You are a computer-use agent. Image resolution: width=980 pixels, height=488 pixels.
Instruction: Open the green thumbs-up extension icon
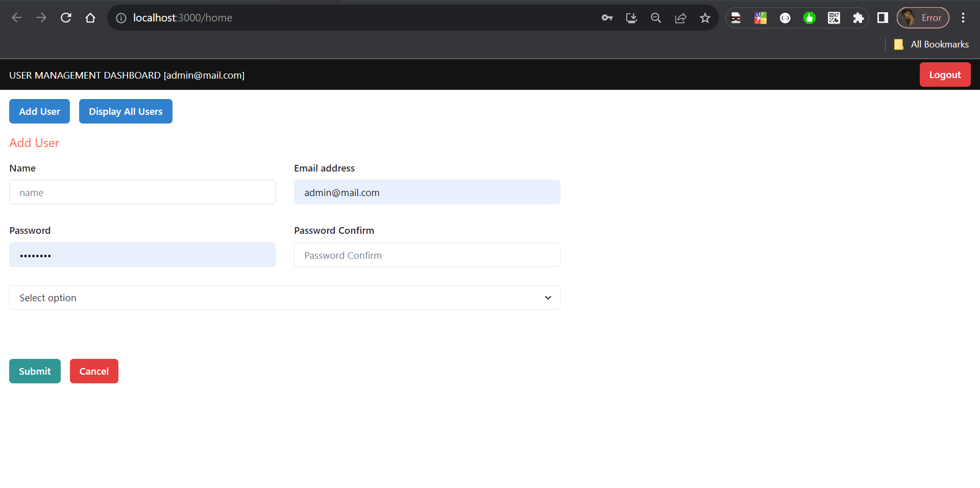coord(809,17)
